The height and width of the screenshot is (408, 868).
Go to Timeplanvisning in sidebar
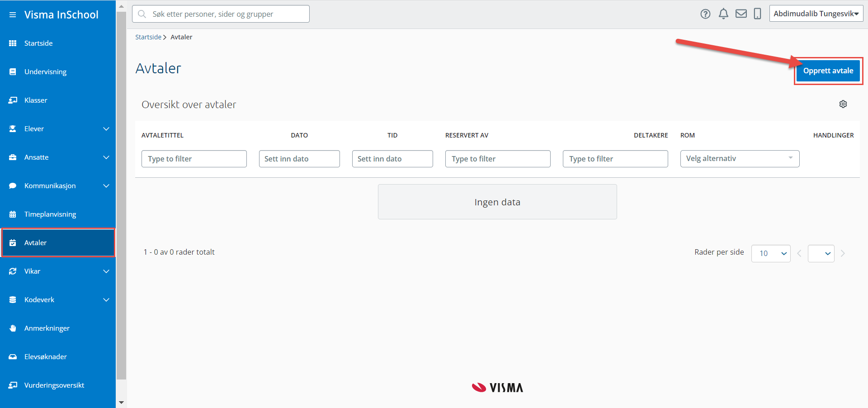tap(50, 214)
